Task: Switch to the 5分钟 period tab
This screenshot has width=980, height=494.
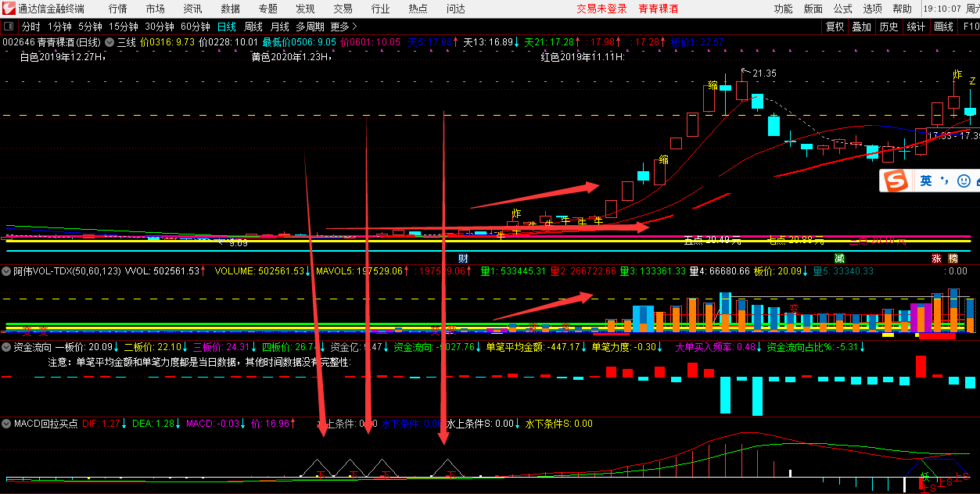Action: (x=91, y=27)
